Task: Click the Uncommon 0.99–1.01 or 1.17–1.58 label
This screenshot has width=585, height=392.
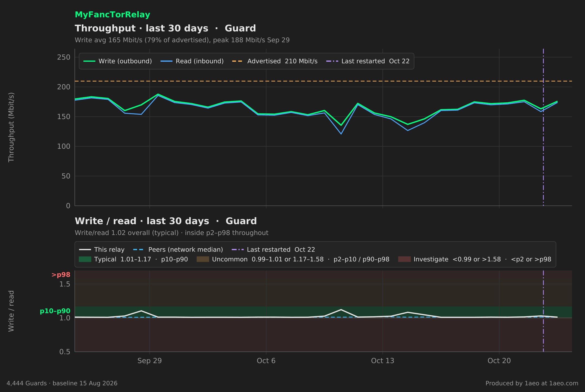Action: [301, 259]
